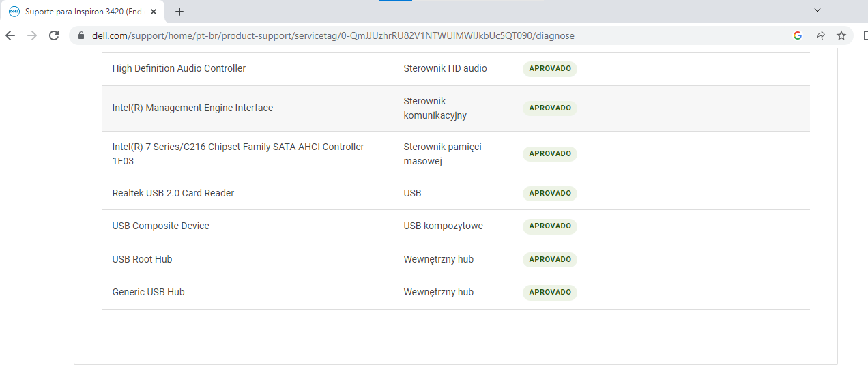Click USB kompozytowe cell
The image size is (868, 386).
coord(444,226)
